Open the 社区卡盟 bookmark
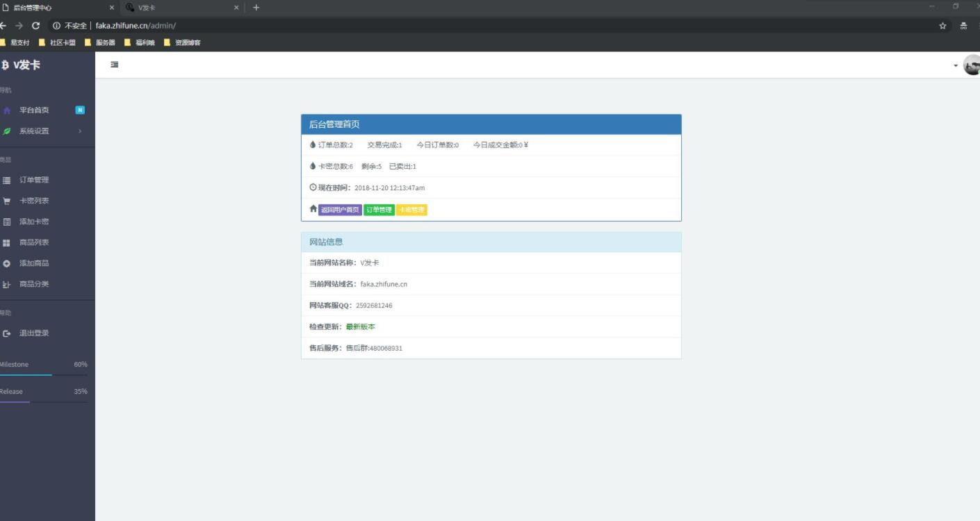Image resolution: width=980 pixels, height=521 pixels. [57, 42]
